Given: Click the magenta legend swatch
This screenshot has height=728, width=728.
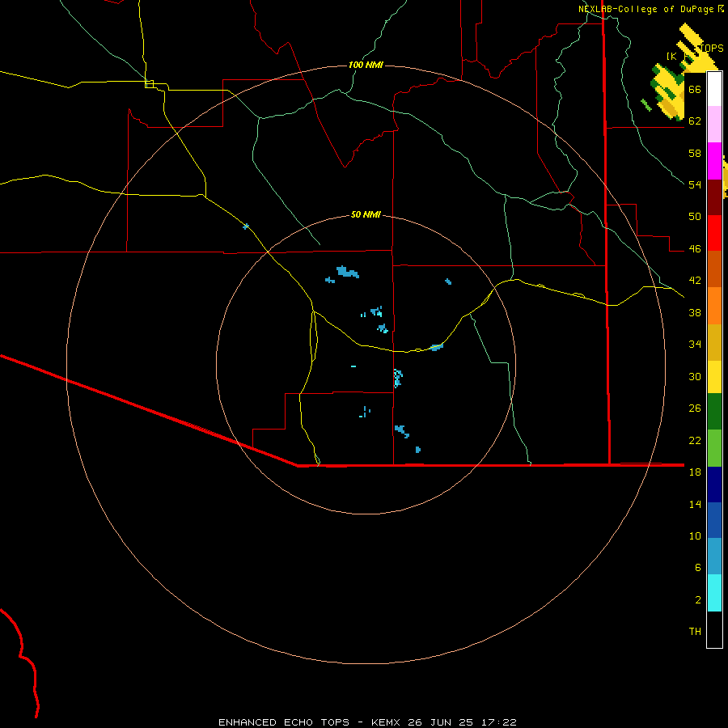Looking at the screenshot, I should [714, 161].
